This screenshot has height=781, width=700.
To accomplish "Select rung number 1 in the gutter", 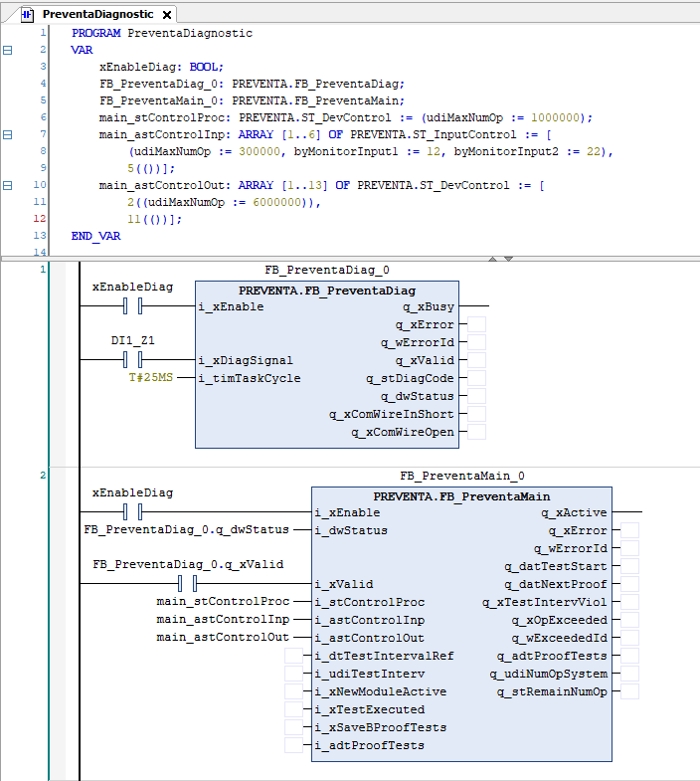I will [43, 270].
